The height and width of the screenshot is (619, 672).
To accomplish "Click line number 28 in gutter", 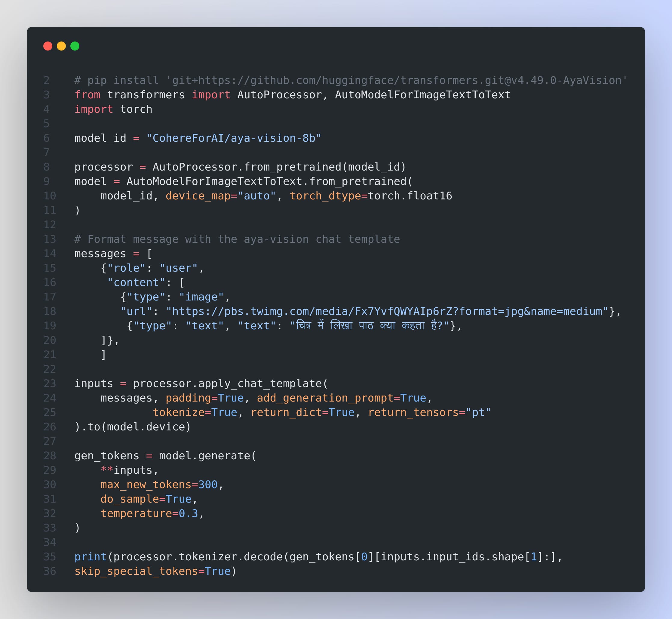I will tap(50, 456).
